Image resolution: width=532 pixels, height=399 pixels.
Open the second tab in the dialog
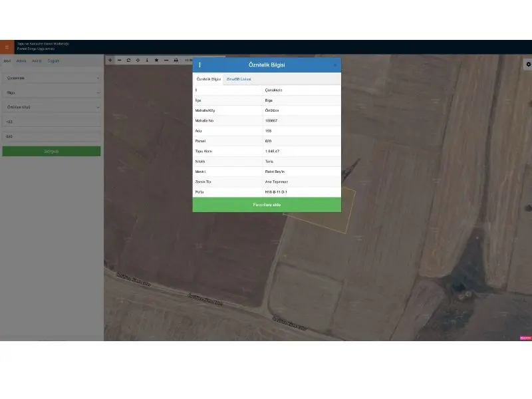[x=239, y=79]
